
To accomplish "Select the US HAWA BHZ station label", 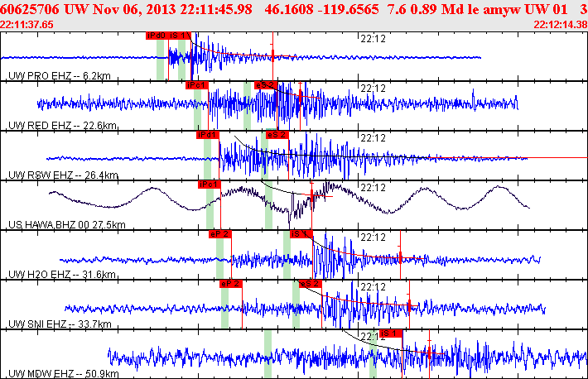I will point(67,224).
